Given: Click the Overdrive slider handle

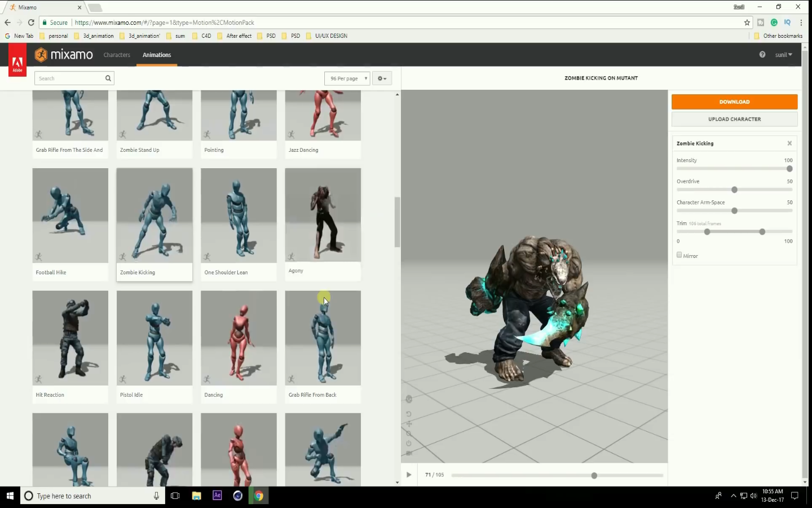Looking at the screenshot, I should [734, 190].
